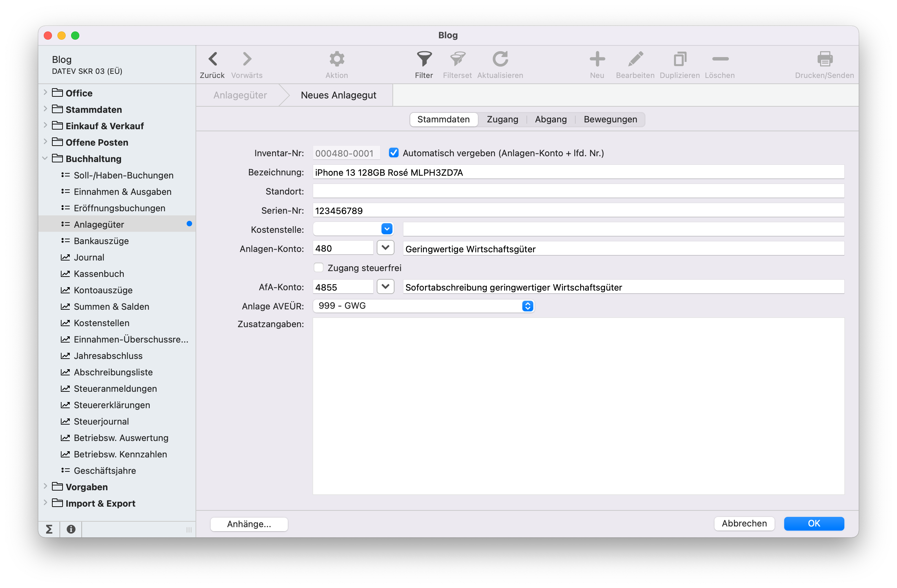Open Einnahmen & Ausgaben list
The width and height of the screenshot is (897, 588).
(122, 192)
